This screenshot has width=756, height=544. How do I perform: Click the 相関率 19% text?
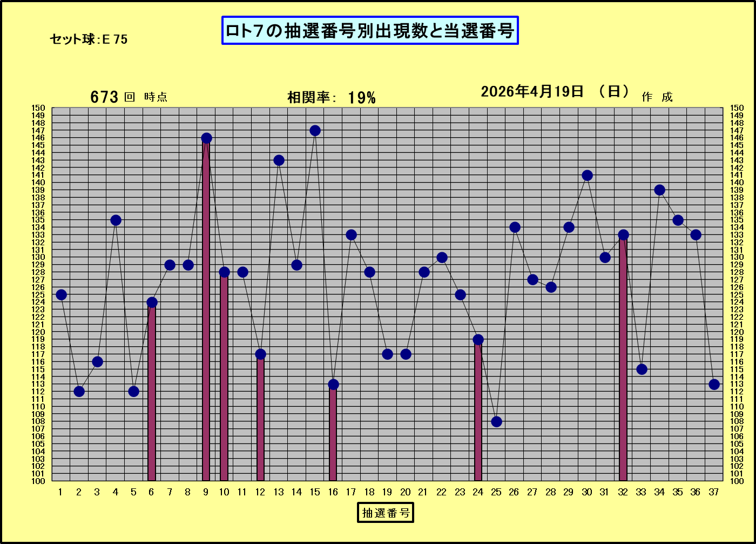click(331, 98)
